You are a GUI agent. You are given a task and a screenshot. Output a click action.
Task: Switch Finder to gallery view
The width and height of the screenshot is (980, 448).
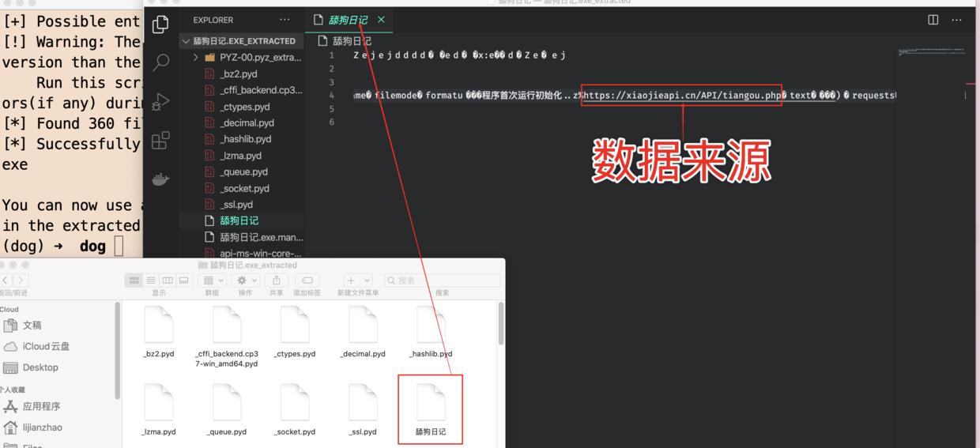[184, 280]
